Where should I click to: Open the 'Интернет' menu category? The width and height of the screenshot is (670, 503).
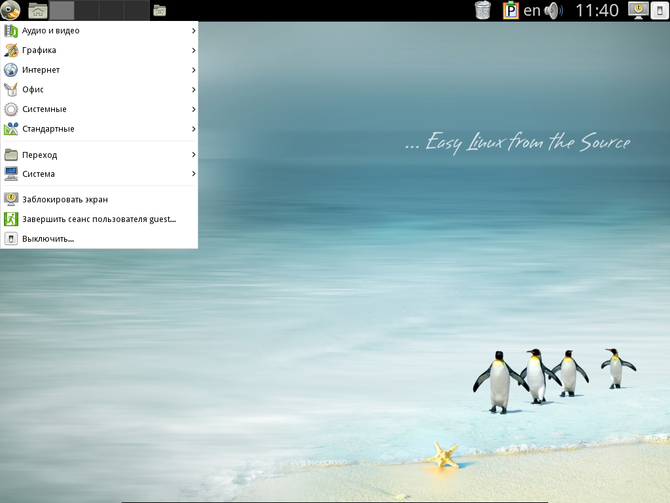coord(99,70)
